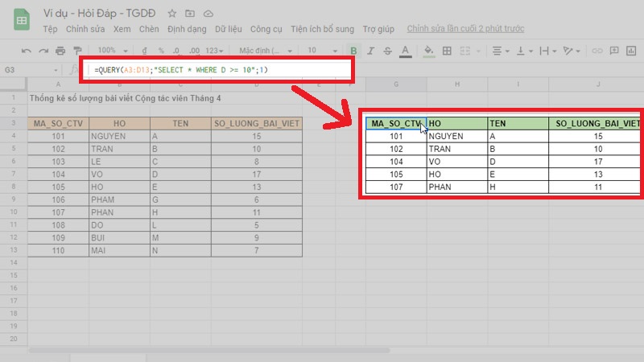Click the Undo arrow in toolbar

[x=26, y=50]
